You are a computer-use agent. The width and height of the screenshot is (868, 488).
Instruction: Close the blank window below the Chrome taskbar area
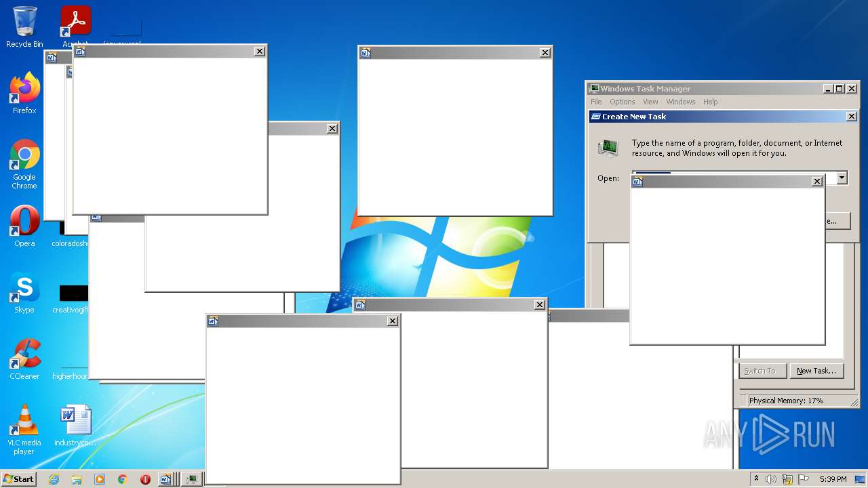click(393, 321)
